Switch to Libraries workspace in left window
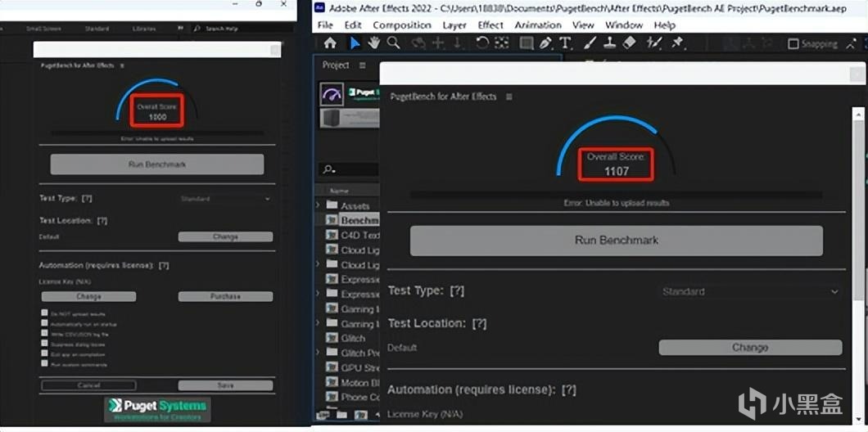Image resolution: width=868 pixels, height=432 pixels. tap(144, 28)
